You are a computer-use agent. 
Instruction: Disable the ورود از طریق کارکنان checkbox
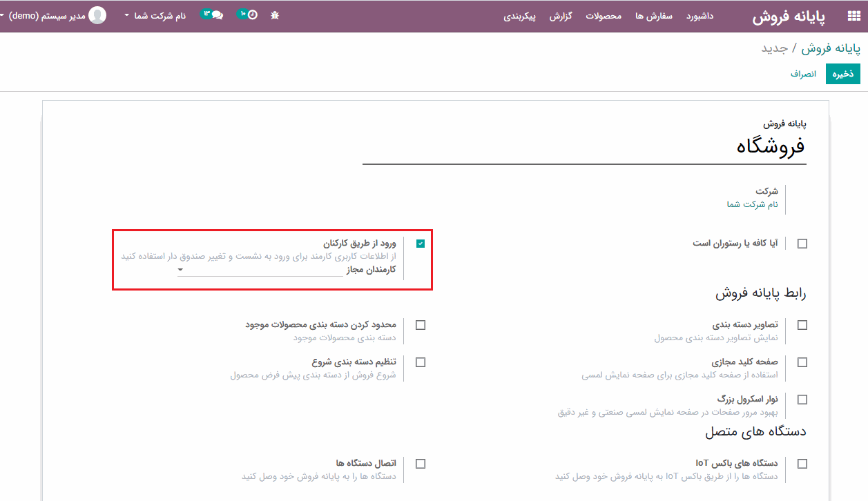[x=421, y=244]
